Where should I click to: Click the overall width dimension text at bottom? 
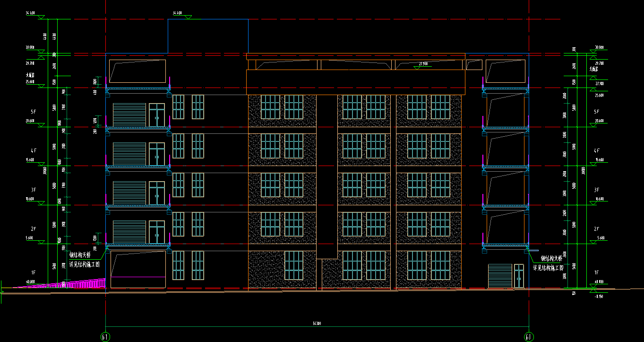(317, 324)
